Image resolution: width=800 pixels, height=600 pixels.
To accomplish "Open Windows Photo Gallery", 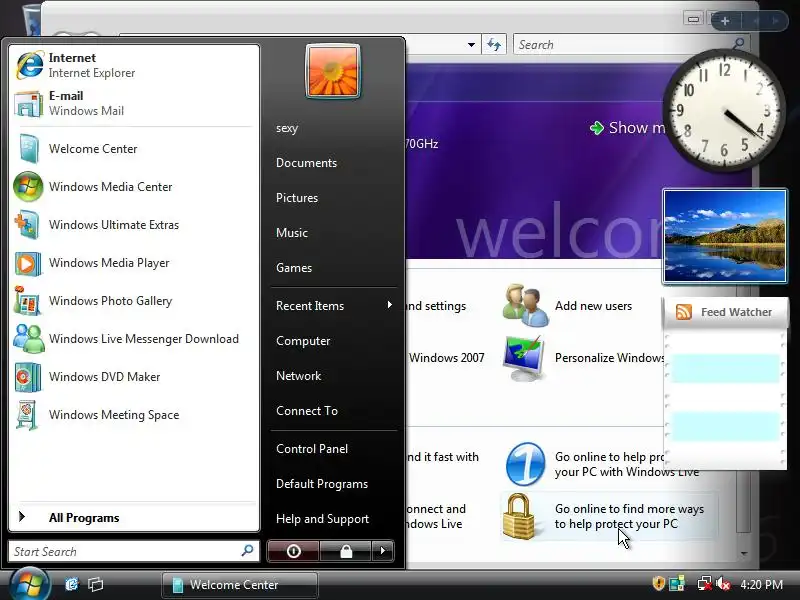I will (134, 301).
